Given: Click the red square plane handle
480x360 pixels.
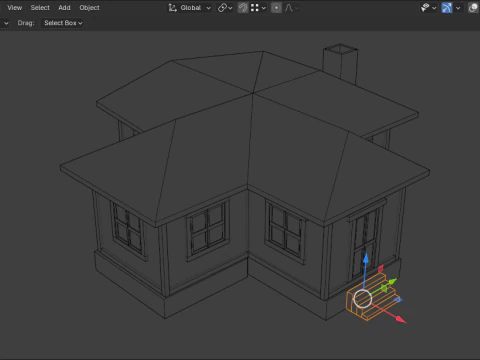Looking at the screenshot, I should (x=381, y=268).
